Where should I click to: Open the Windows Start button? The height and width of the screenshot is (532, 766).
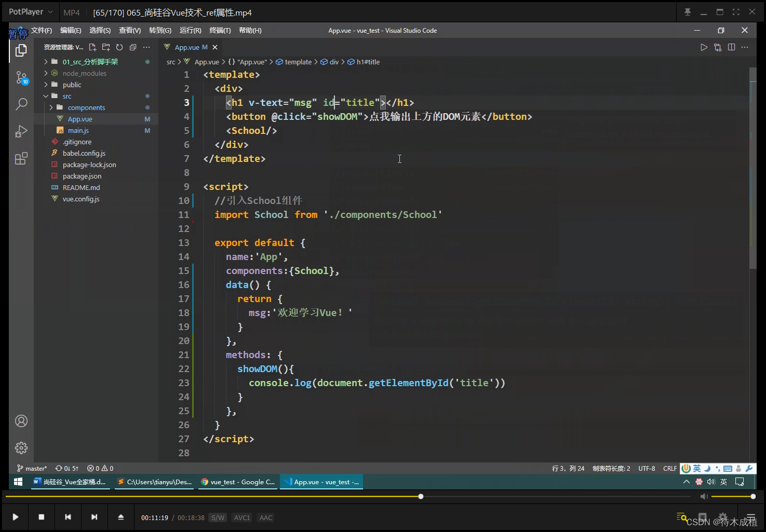point(18,482)
